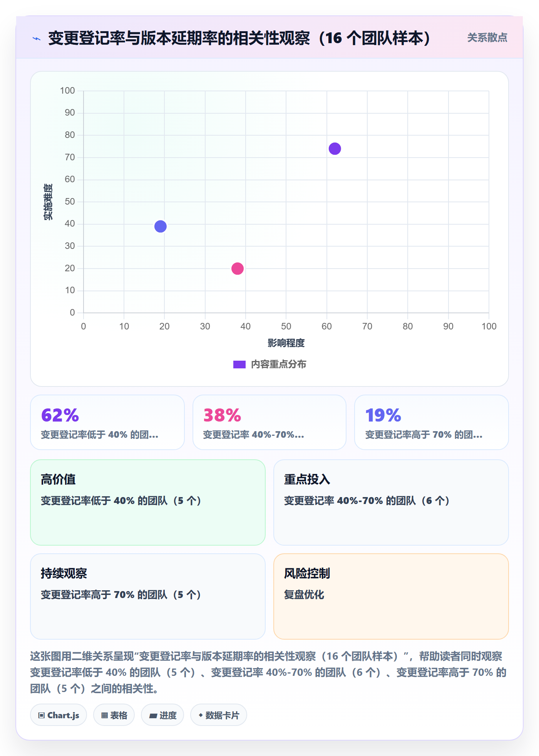Select the 高价值 quadrant card
The width and height of the screenshot is (539, 756).
coord(148,502)
